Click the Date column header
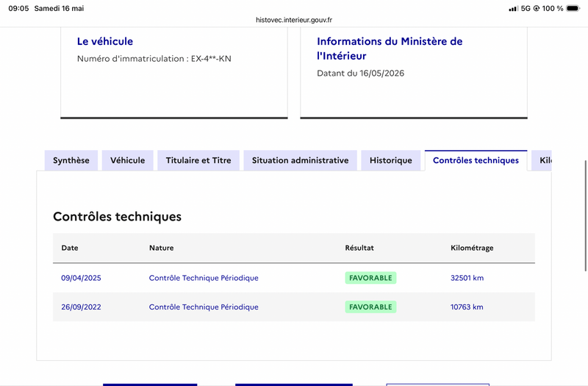 pos(70,248)
